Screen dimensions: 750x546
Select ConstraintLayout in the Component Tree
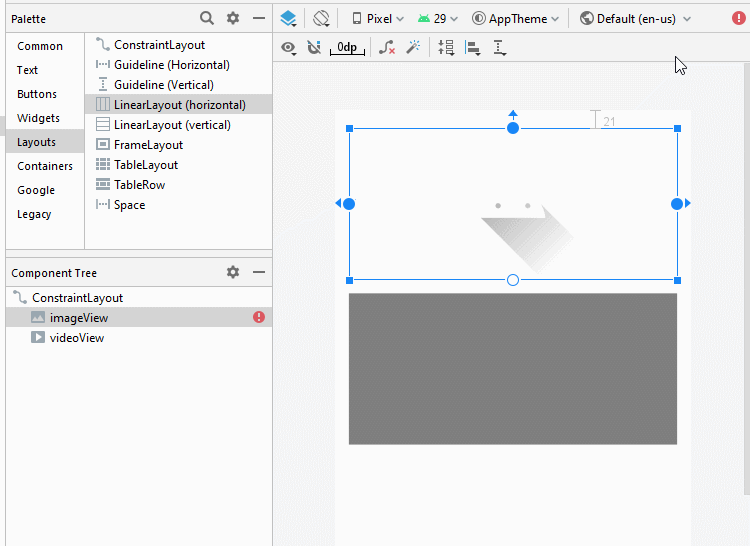point(139,297)
